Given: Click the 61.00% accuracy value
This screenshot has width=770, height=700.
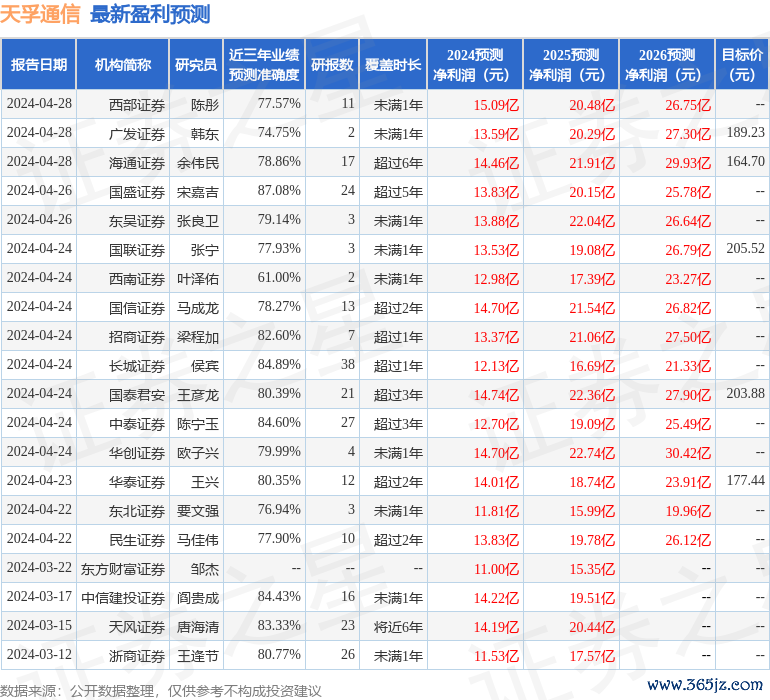Looking at the screenshot, I should coord(279,277).
